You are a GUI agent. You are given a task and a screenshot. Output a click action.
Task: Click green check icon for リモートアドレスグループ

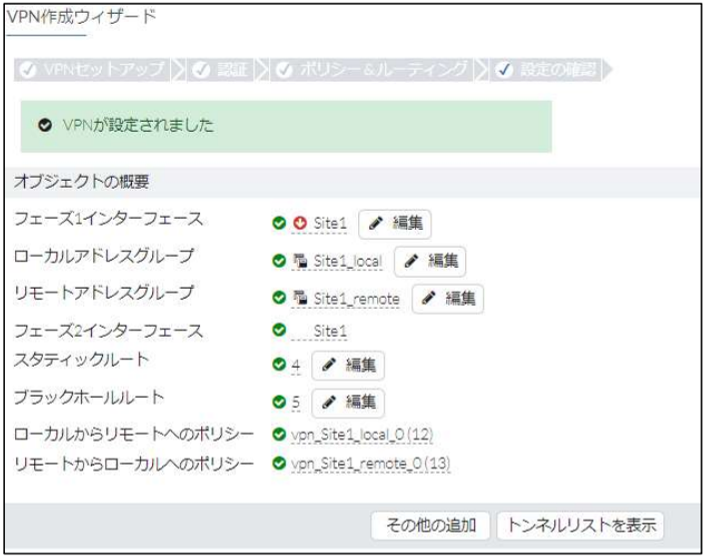click(279, 298)
